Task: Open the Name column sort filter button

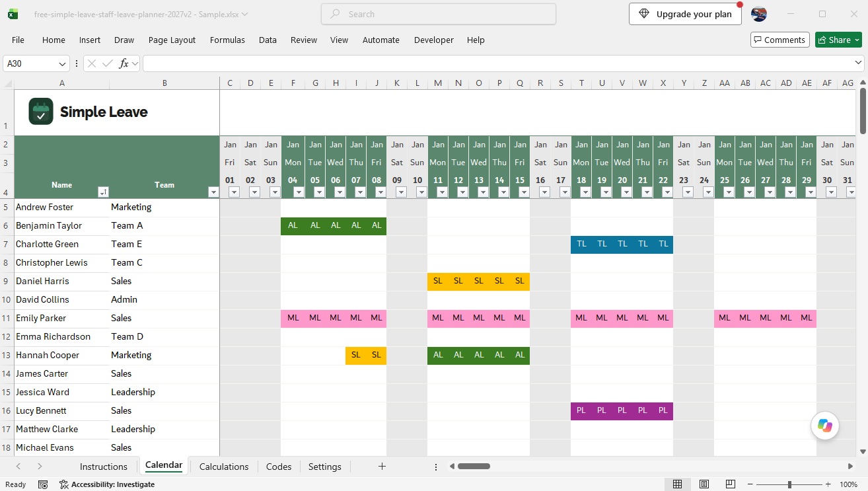Action: [x=103, y=192]
